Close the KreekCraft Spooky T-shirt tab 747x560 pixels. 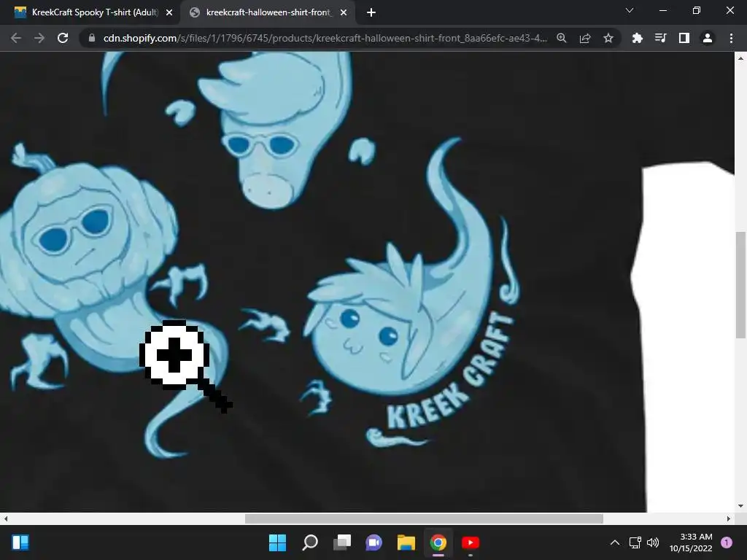pyautogui.click(x=169, y=13)
